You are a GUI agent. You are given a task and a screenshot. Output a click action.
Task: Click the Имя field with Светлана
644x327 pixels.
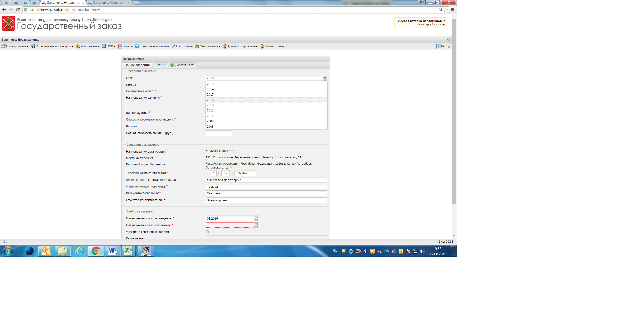(x=266, y=193)
